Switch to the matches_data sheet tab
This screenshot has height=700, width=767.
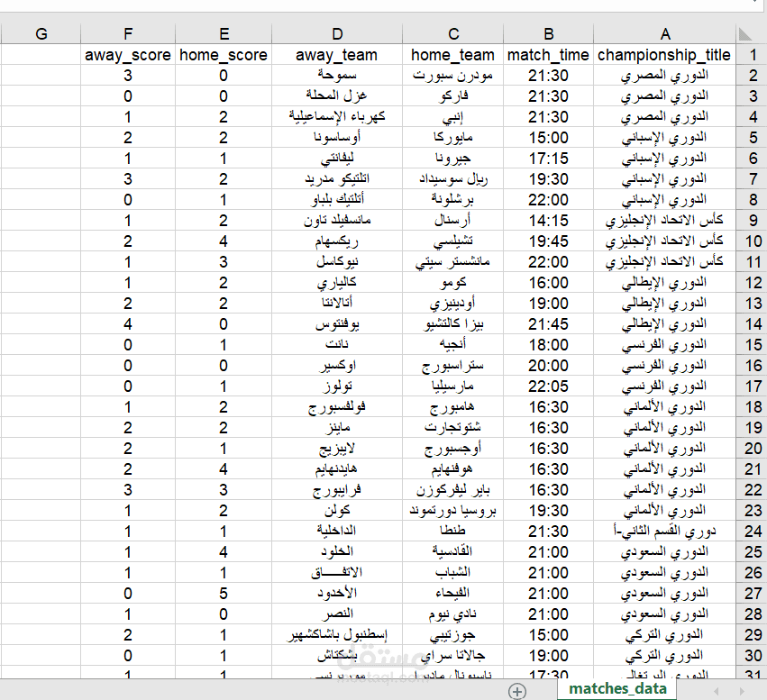pos(616,688)
